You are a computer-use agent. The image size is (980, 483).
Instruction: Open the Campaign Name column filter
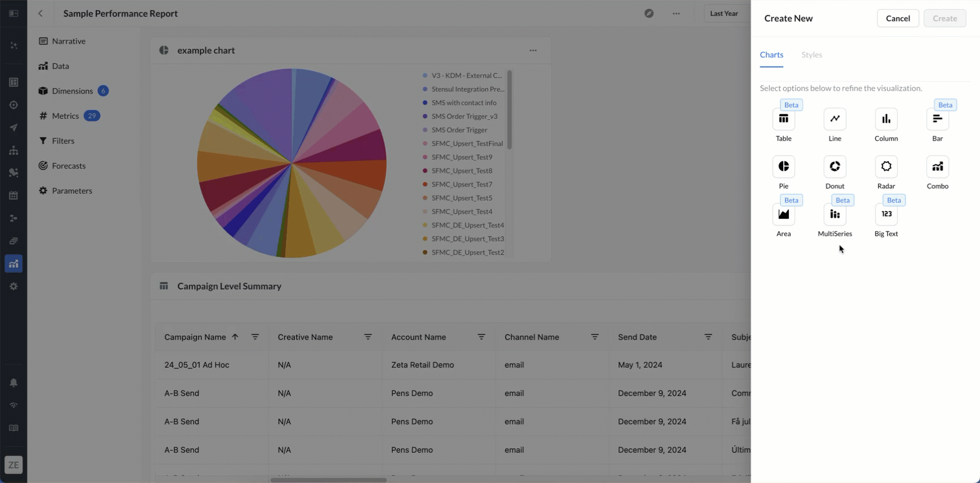[x=255, y=337]
